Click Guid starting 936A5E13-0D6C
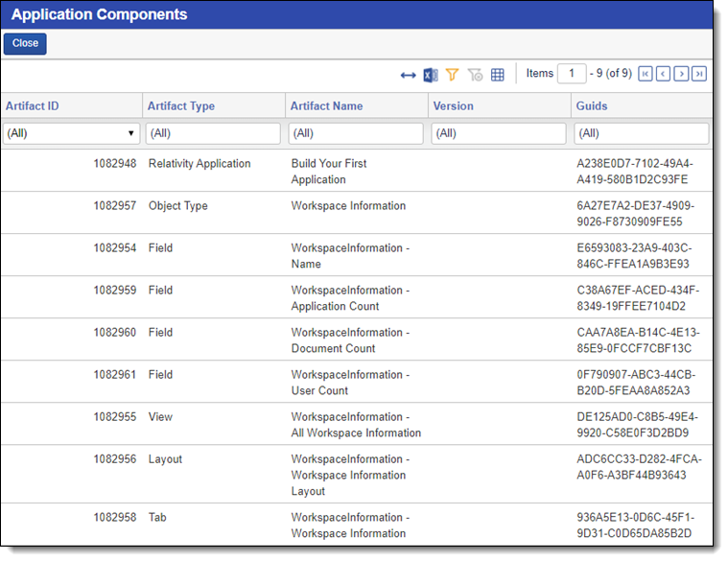728x561 pixels. 636,526
